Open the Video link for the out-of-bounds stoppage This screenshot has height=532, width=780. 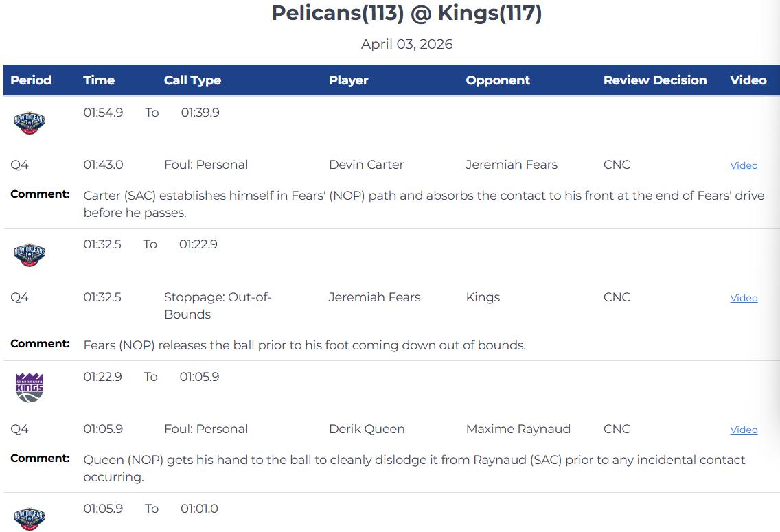(744, 298)
